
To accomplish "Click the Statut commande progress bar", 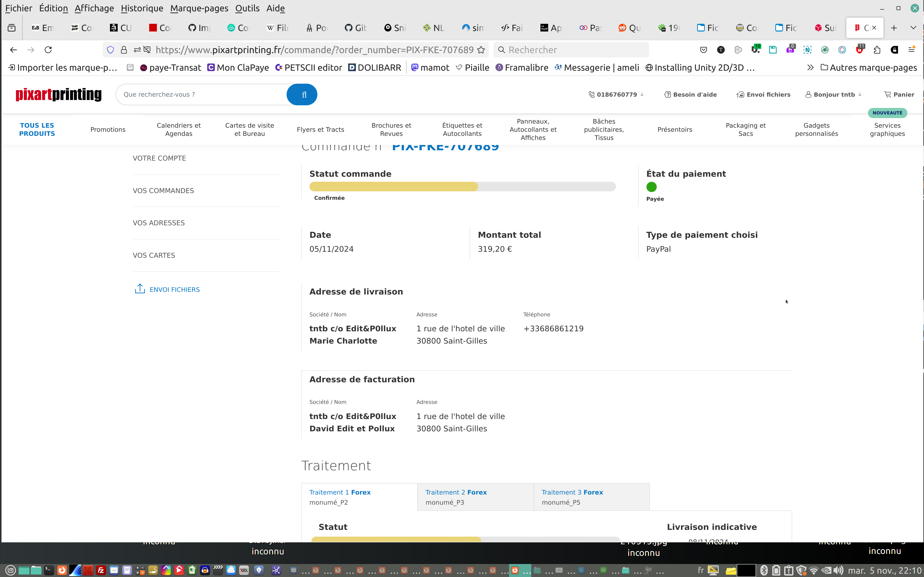I will 462,186.
